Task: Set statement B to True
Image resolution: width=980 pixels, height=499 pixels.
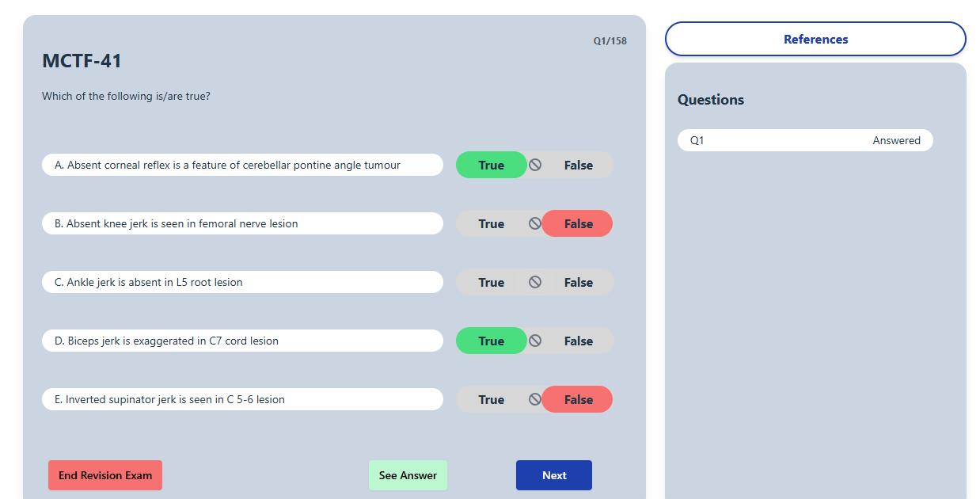Action: click(x=491, y=223)
